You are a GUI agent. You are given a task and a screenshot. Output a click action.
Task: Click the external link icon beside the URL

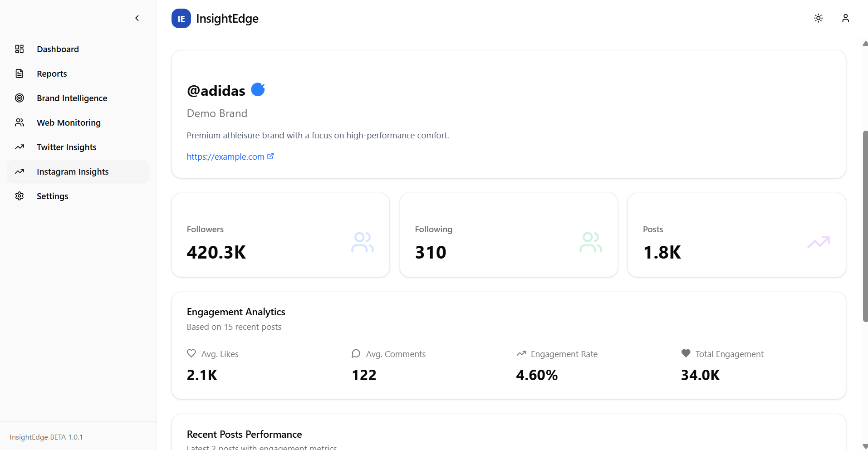271,156
